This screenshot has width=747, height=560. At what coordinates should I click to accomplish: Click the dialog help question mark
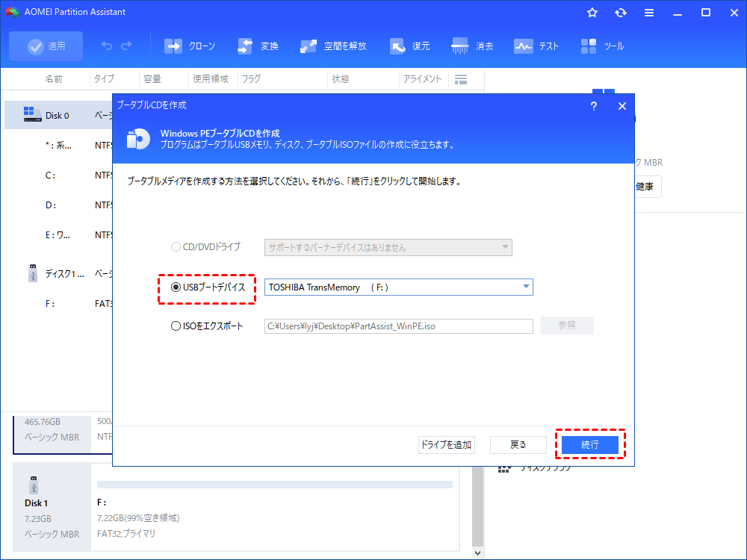tap(594, 106)
